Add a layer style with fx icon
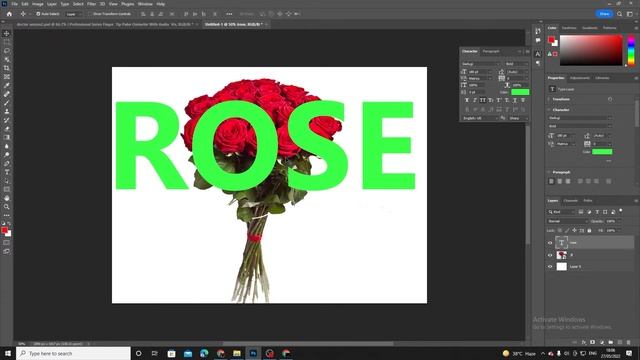 (x=584, y=342)
